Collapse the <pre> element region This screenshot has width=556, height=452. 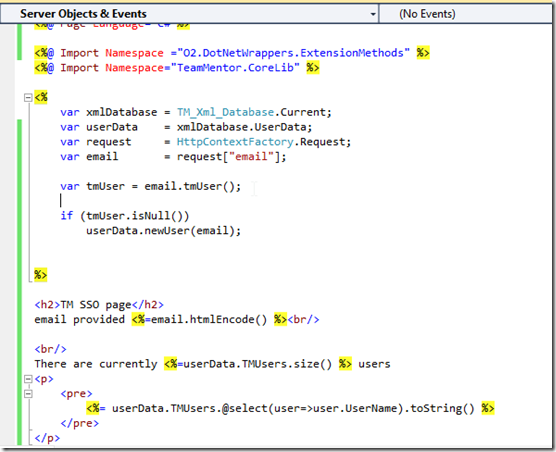[28, 394]
